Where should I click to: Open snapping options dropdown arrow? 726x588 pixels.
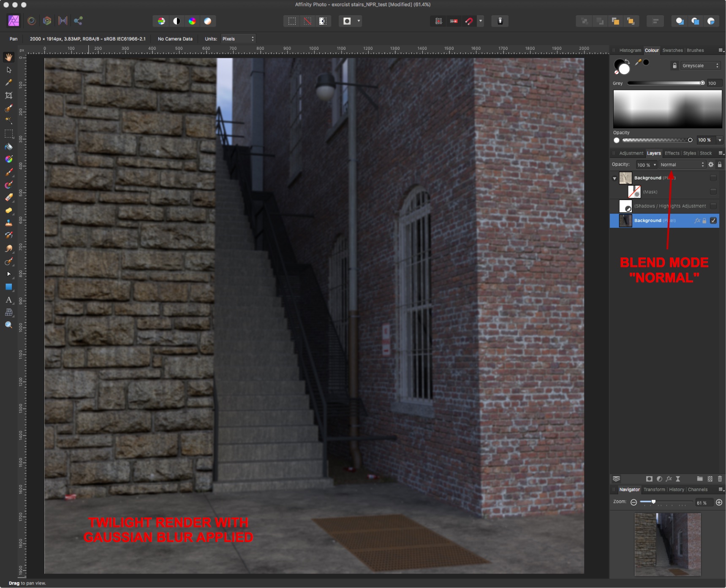481,21
